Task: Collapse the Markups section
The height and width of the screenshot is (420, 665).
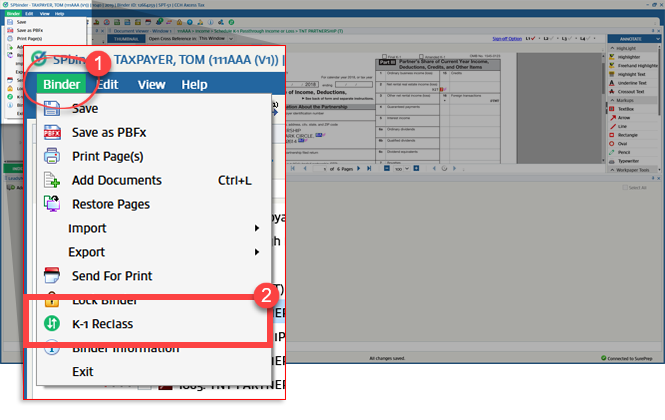Action: coord(612,101)
